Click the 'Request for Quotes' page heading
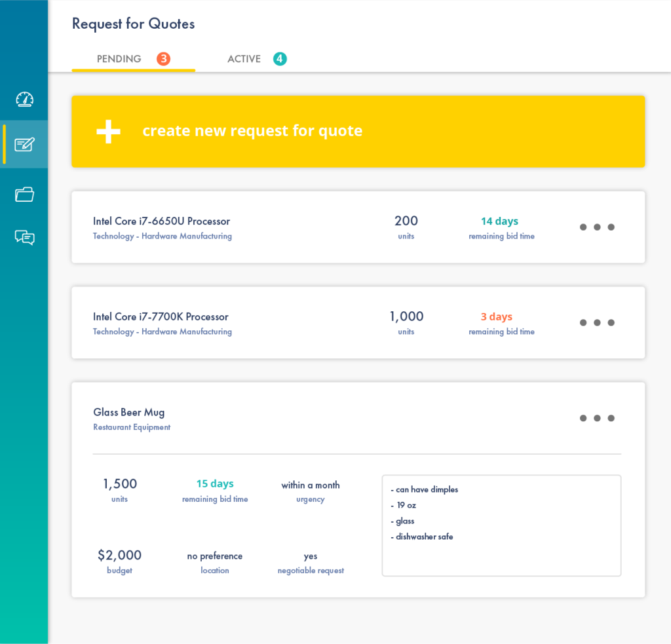 coord(133,24)
